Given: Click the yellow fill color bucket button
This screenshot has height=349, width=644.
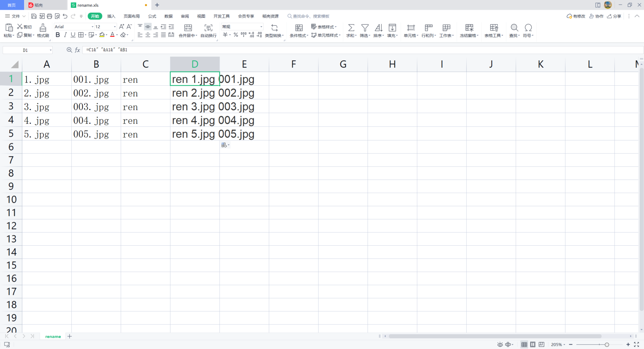Looking at the screenshot, I should click(x=102, y=35).
